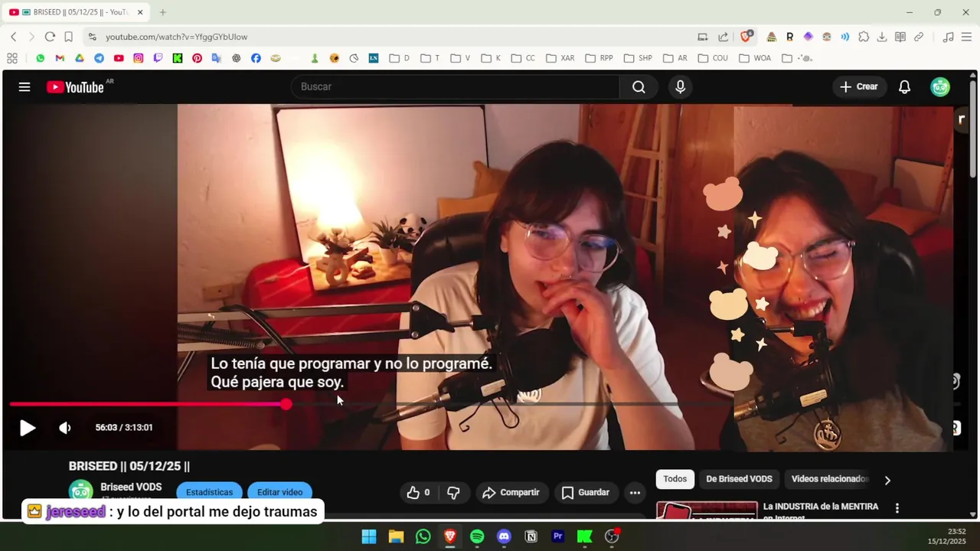Open Discord from the taskbar
This screenshot has height=551, width=980.
(x=504, y=536)
